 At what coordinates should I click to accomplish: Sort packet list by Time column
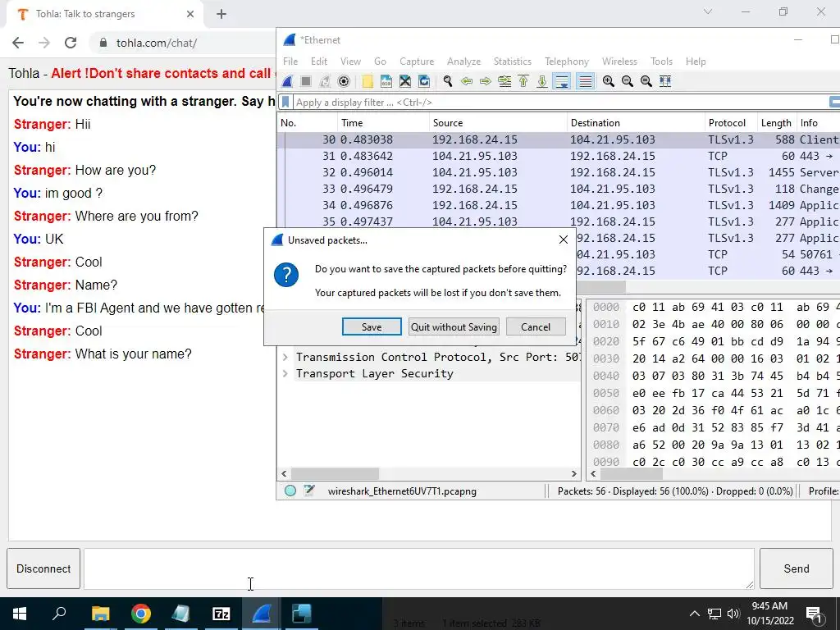coord(382,123)
